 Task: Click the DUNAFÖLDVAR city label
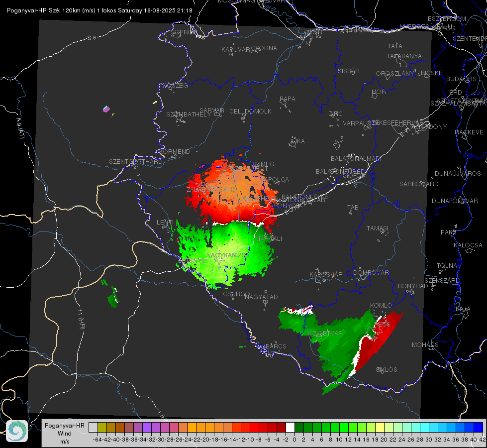point(455,201)
